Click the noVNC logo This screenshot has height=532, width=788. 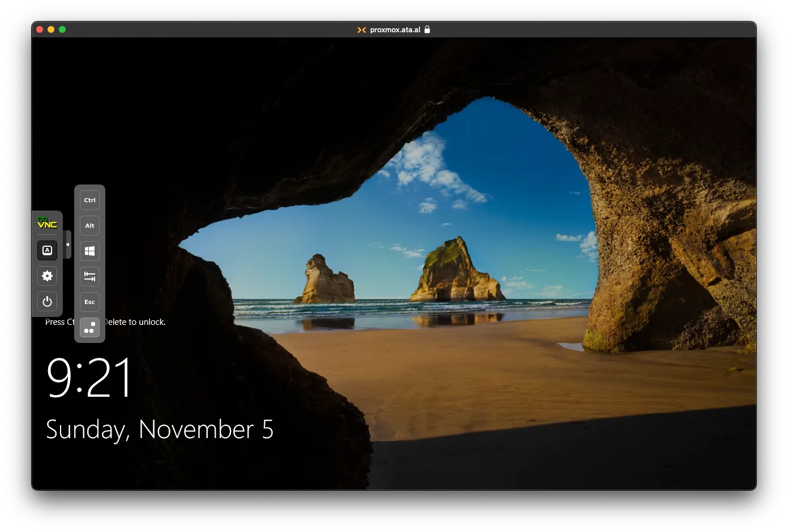tap(48, 223)
